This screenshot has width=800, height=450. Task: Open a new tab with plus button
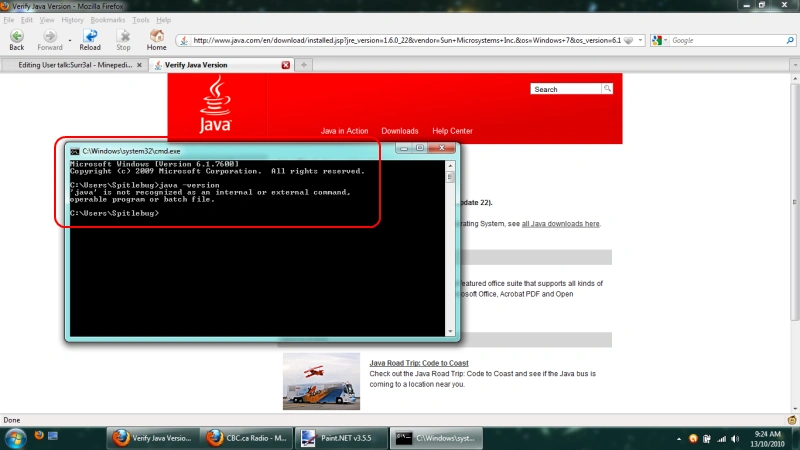(304, 65)
